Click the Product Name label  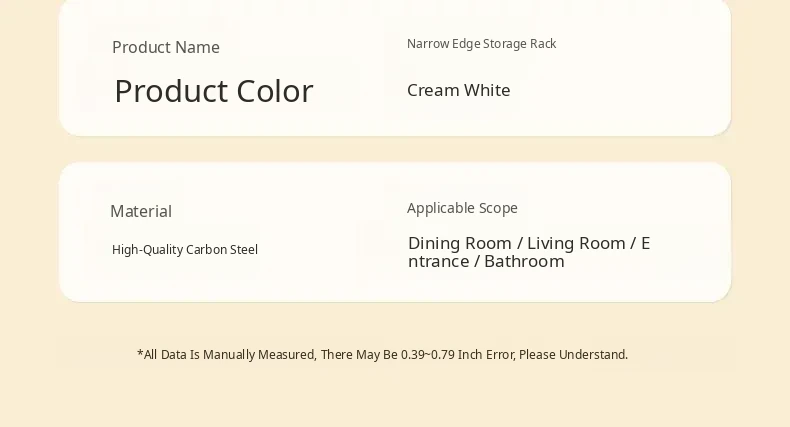165,47
